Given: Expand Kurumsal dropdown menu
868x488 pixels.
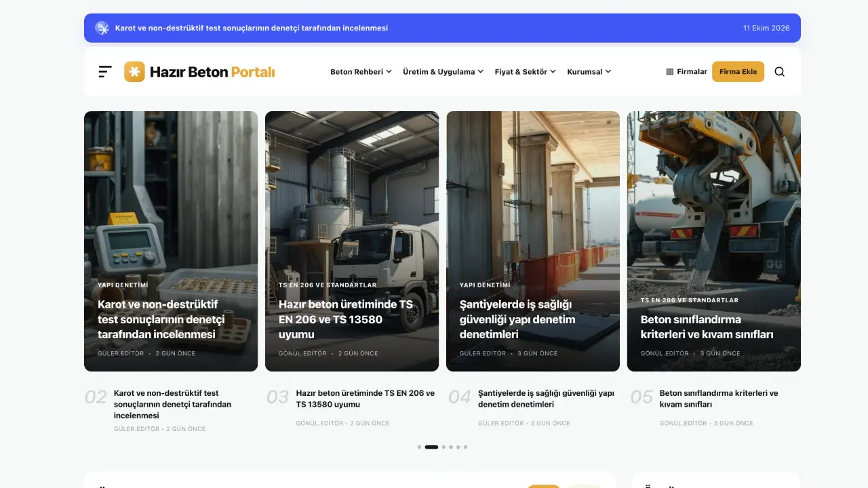Looking at the screenshot, I should 589,72.
